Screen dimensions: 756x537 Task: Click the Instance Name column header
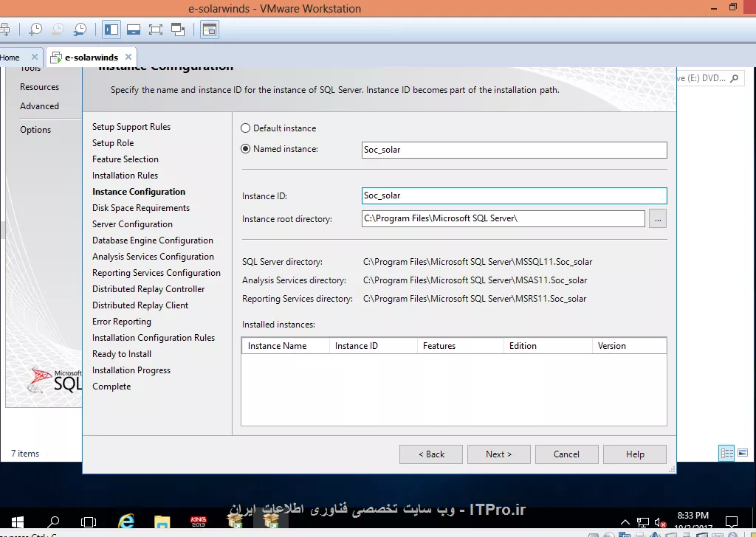(286, 346)
